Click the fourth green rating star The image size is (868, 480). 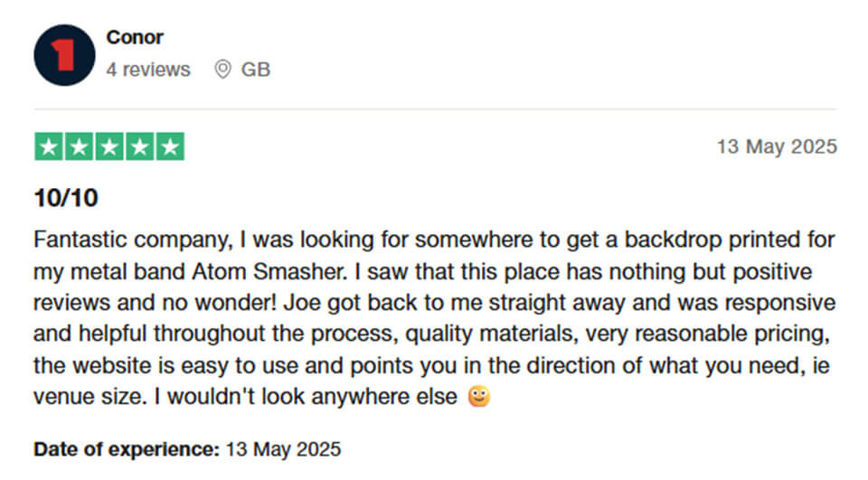click(139, 146)
